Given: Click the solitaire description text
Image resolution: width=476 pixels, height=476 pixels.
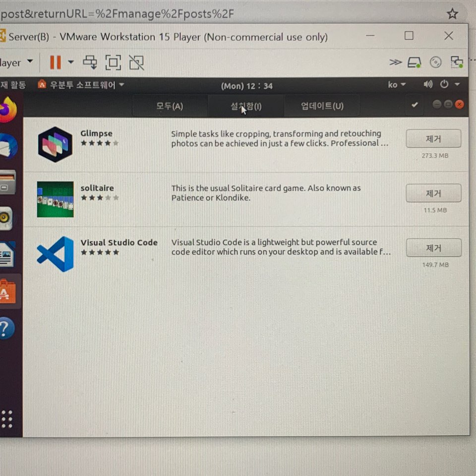Looking at the screenshot, I should (266, 193).
